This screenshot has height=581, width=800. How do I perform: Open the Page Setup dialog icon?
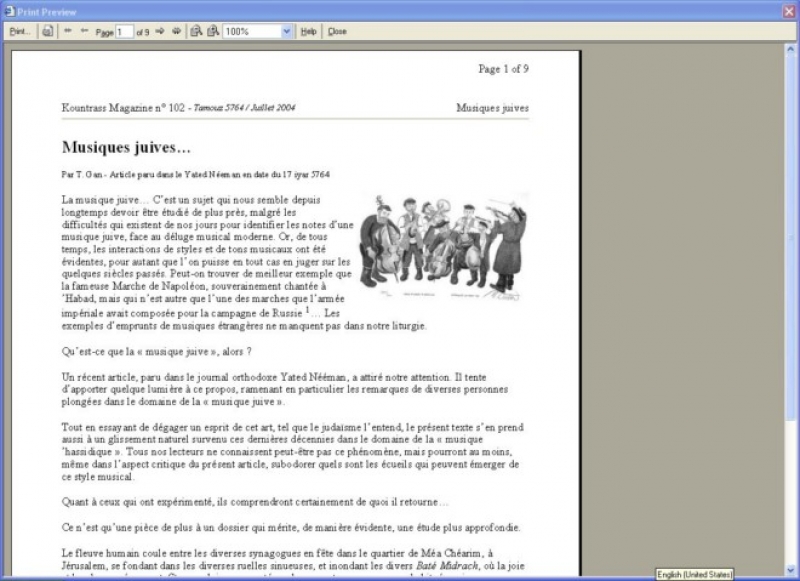tap(47, 32)
